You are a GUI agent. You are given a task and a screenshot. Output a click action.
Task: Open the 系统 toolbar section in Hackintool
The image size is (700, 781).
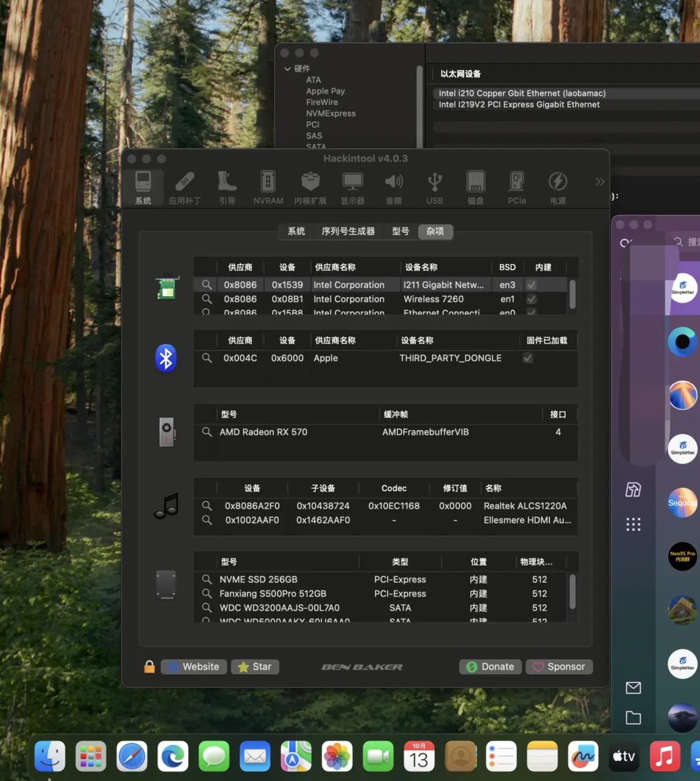pyautogui.click(x=143, y=187)
